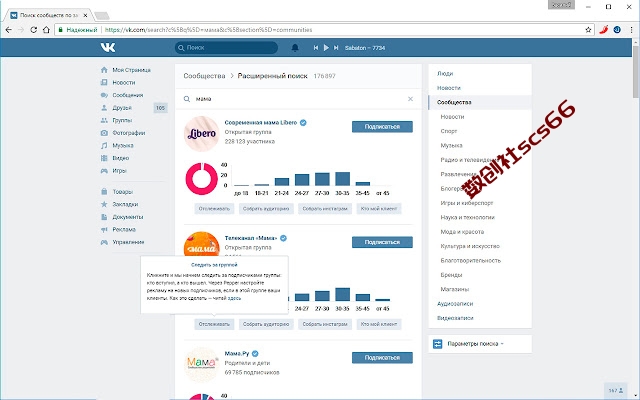Reload the page with browser refresh icon
Screen dimensions: 640x400
[33, 30]
